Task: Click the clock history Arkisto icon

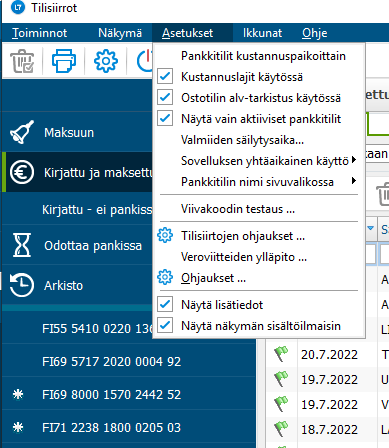Action: pyautogui.click(x=22, y=285)
